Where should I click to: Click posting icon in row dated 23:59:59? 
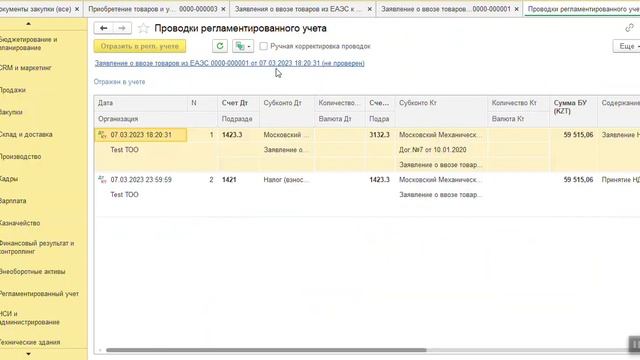click(102, 180)
